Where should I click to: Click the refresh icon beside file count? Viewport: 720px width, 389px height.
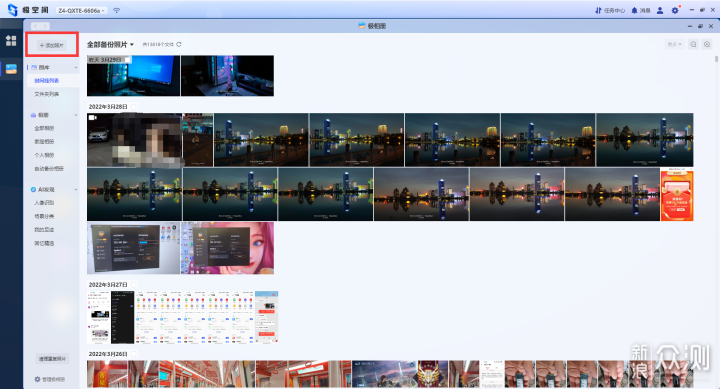tap(179, 45)
